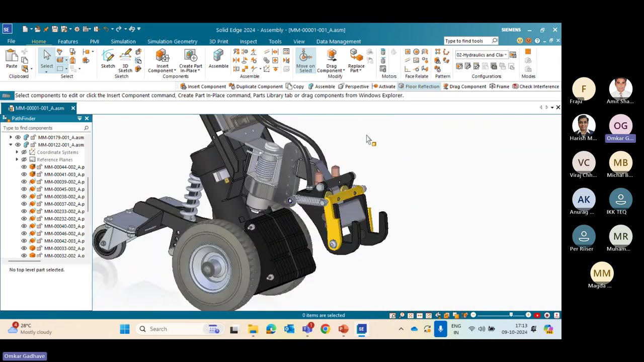Click the Copy quick command

coord(295,86)
